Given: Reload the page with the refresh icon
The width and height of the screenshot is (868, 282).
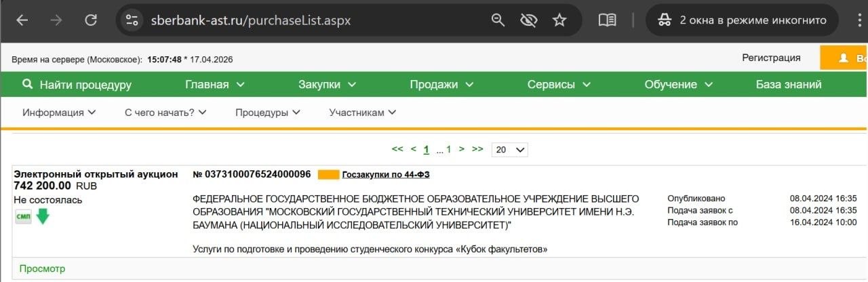Looking at the screenshot, I should 91,20.
